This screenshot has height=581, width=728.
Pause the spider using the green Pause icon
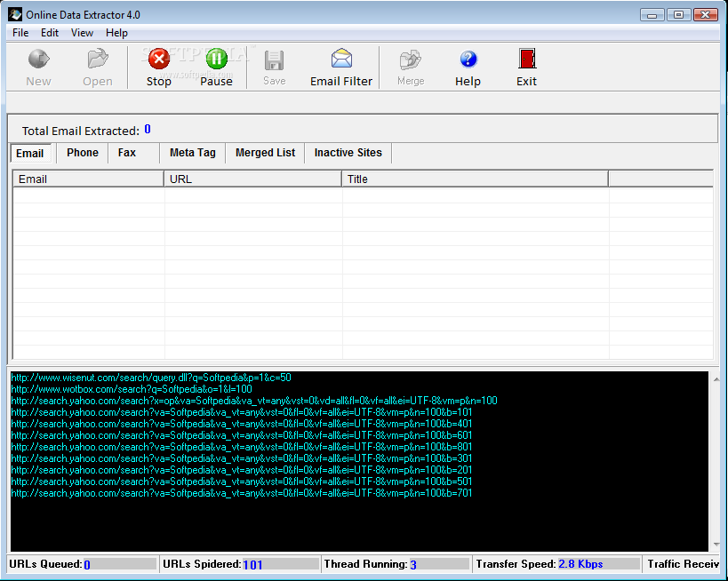(216, 59)
